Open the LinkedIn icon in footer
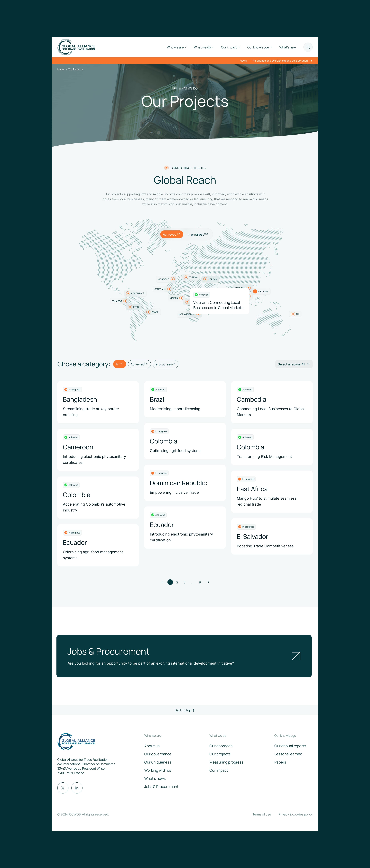Viewport: 370px width, 868px height. point(77,788)
